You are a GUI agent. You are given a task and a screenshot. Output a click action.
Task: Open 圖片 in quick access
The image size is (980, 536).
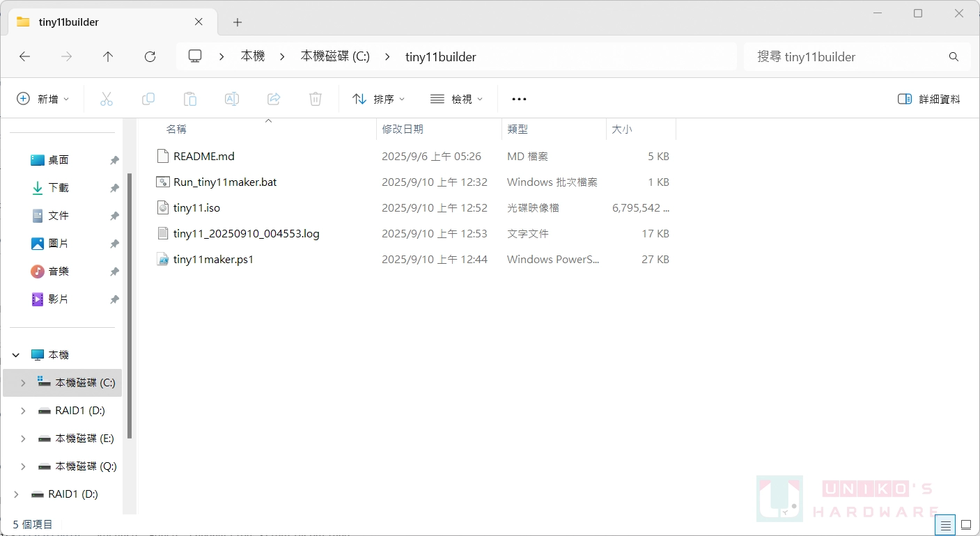click(x=59, y=244)
